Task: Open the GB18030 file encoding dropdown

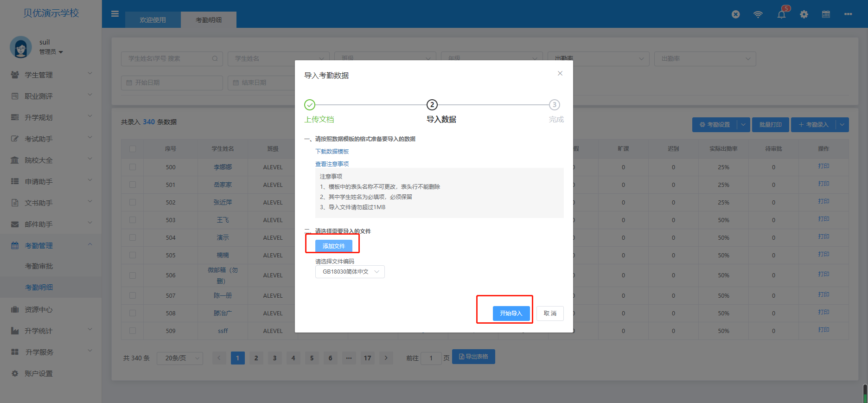Action: [350, 272]
